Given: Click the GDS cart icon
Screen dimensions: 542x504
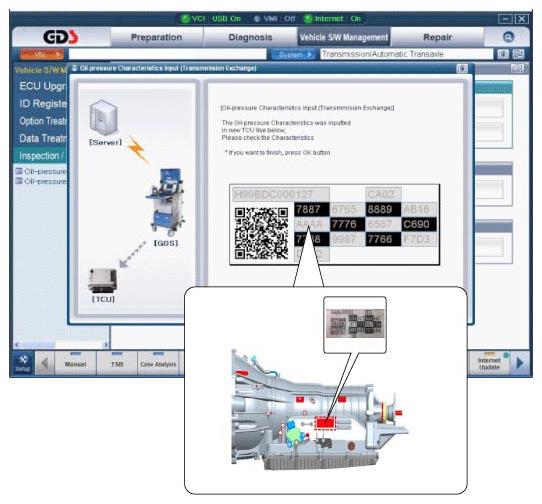Looking at the screenshot, I should tap(166, 201).
